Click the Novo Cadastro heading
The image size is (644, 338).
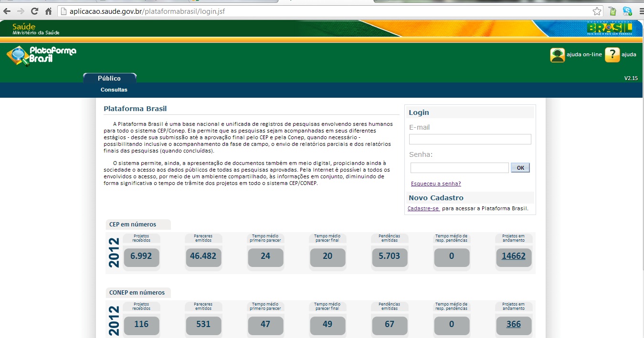(x=436, y=198)
